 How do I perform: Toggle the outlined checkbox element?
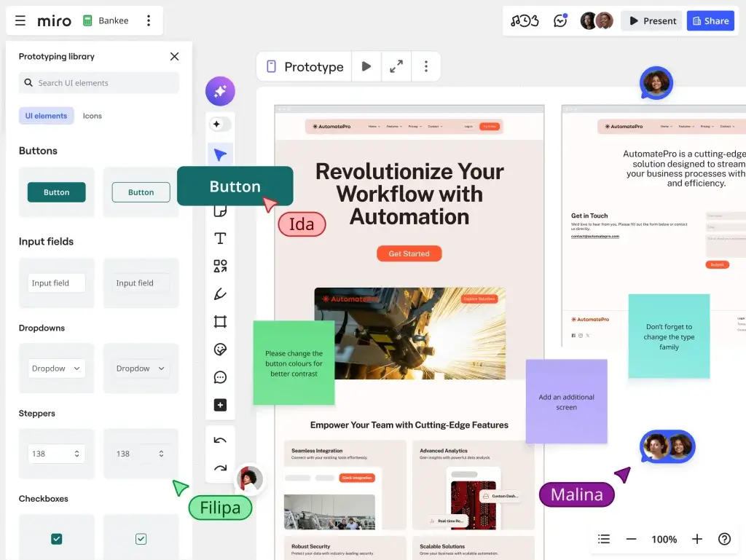tap(141, 539)
